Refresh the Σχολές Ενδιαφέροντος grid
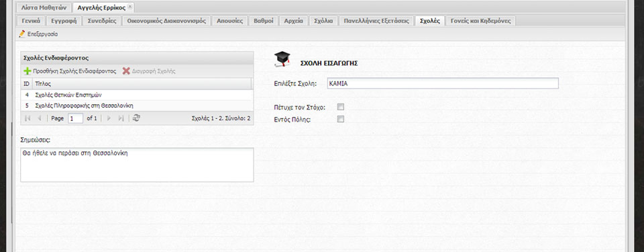Viewport: 644px width, 252px height. click(x=137, y=118)
